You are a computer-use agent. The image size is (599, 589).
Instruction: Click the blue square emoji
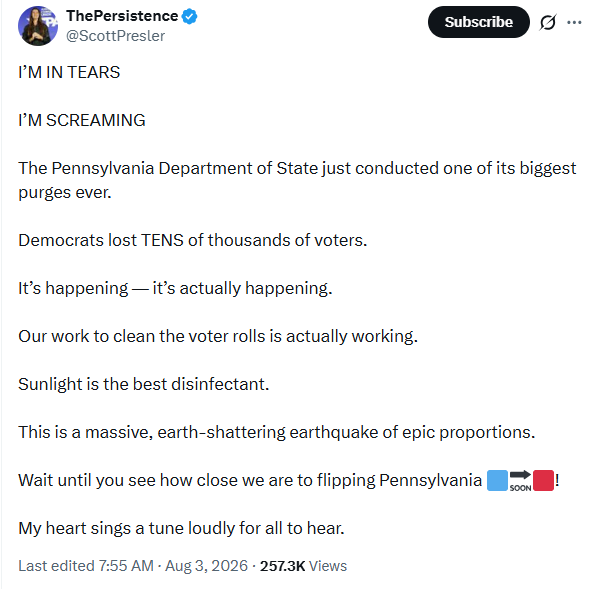pos(497,480)
